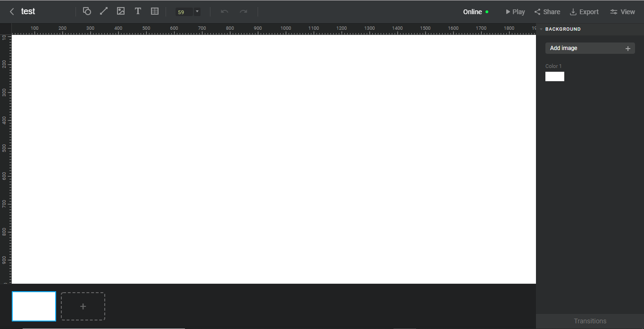Click the zoom value field showing 59
Image resolution: width=644 pixels, height=329 pixels.
point(184,12)
